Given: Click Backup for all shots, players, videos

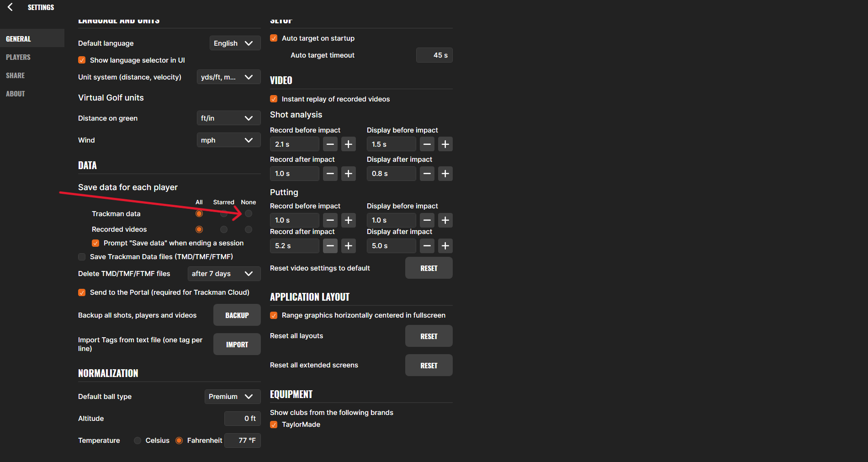Looking at the screenshot, I should (x=237, y=315).
